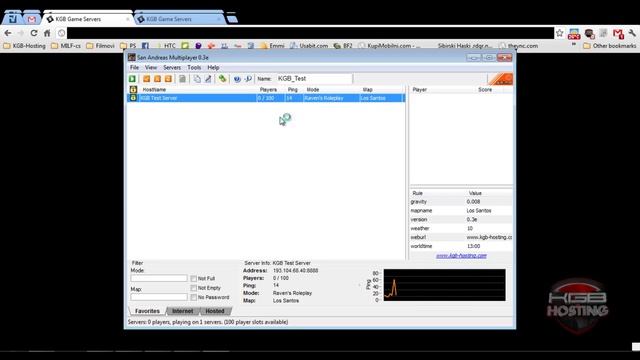This screenshot has height=360, width=640.
Task: Select the KGB Test Server row
Action: pyautogui.click(x=266, y=98)
